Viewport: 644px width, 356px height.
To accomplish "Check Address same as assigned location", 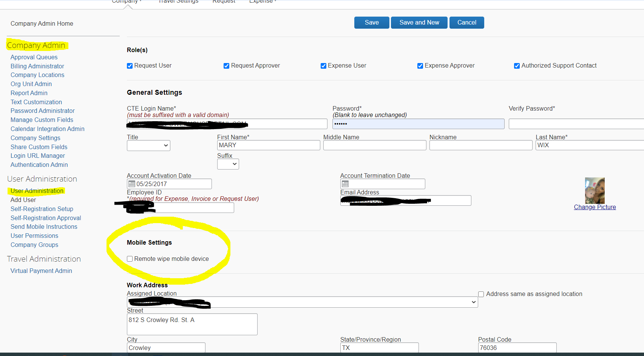I will 481,294.
